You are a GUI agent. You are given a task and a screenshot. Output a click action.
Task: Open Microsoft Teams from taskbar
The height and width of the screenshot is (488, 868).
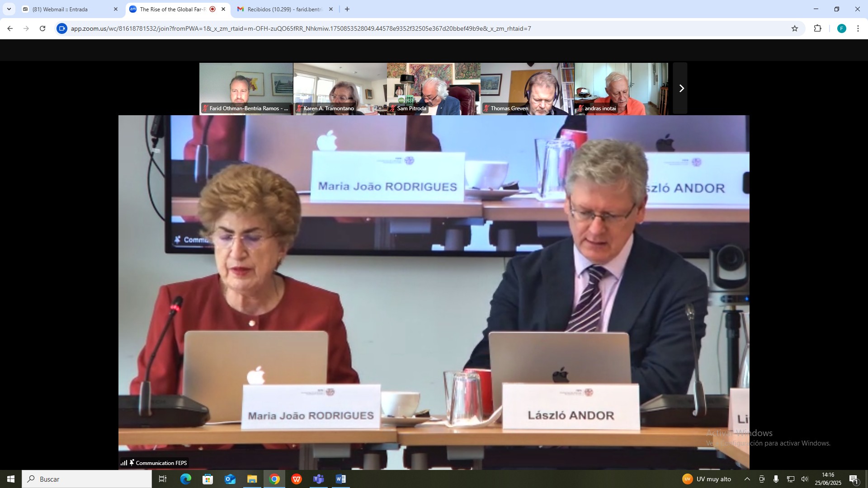(x=319, y=479)
